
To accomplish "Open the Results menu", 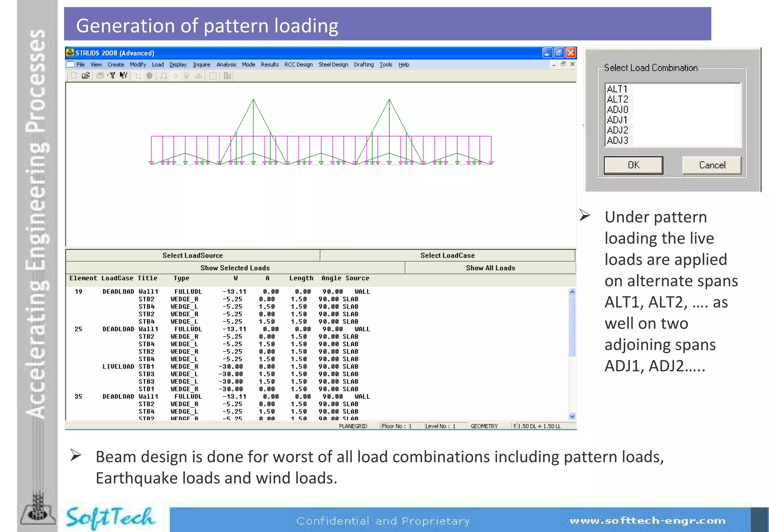I will click(270, 65).
